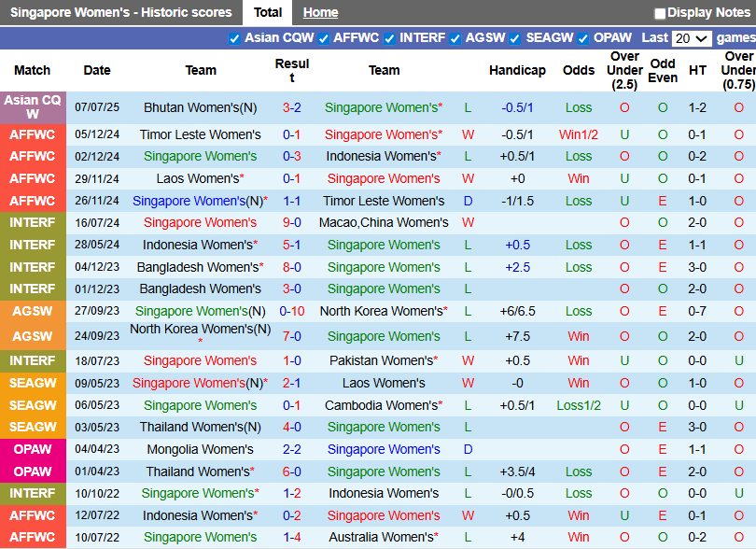Image resolution: width=756 pixels, height=549 pixels.
Task: Click AGSW cell for 27/09/23 match
Action: (x=33, y=311)
